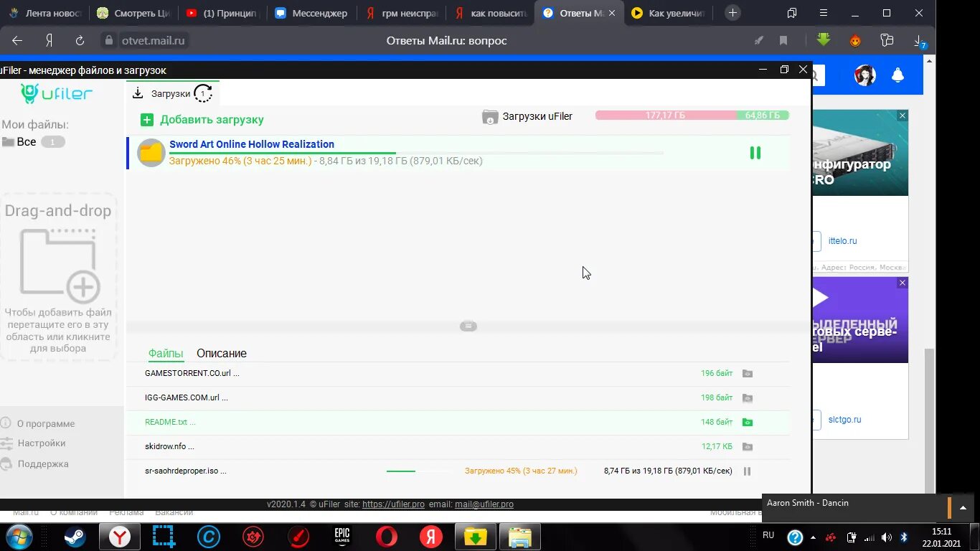Screen dimensions: 980x551
Task: Open ittelo.ru ad link
Action: 843,241
